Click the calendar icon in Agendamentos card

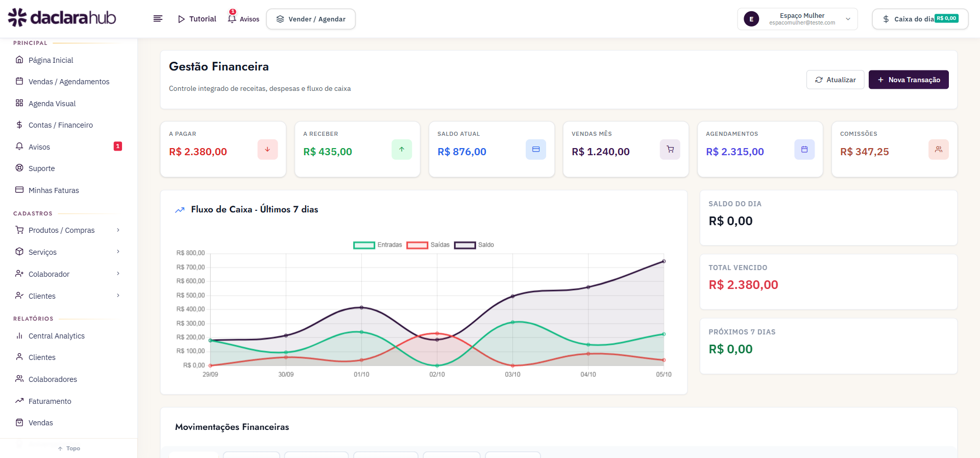pos(804,150)
